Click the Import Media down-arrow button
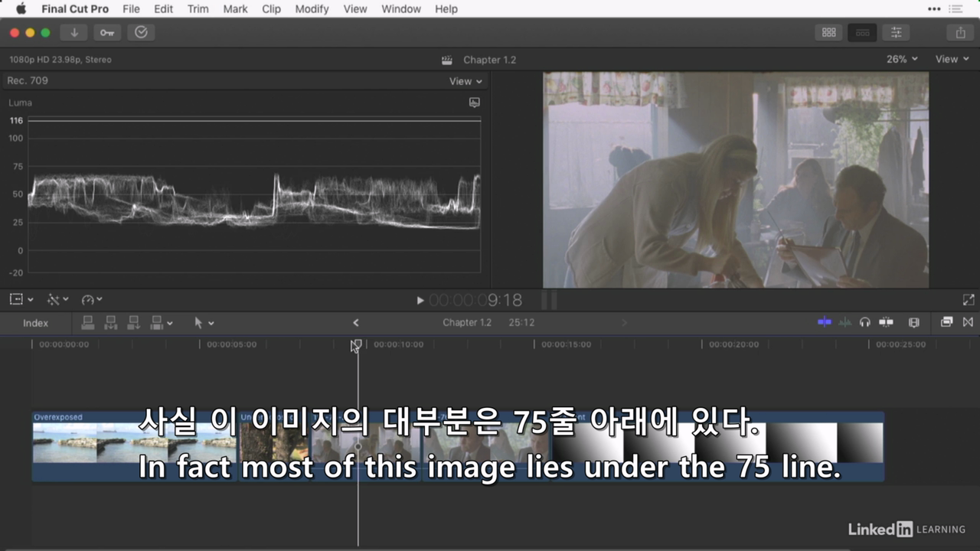The height and width of the screenshot is (551, 980). tap(74, 32)
